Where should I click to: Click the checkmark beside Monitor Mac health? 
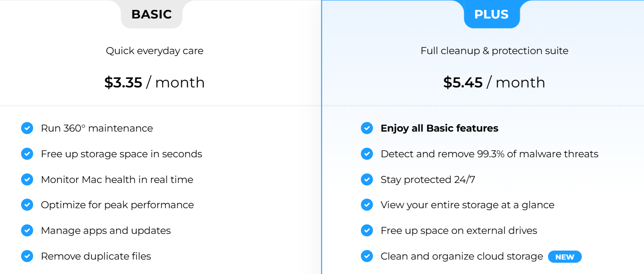(x=27, y=179)
